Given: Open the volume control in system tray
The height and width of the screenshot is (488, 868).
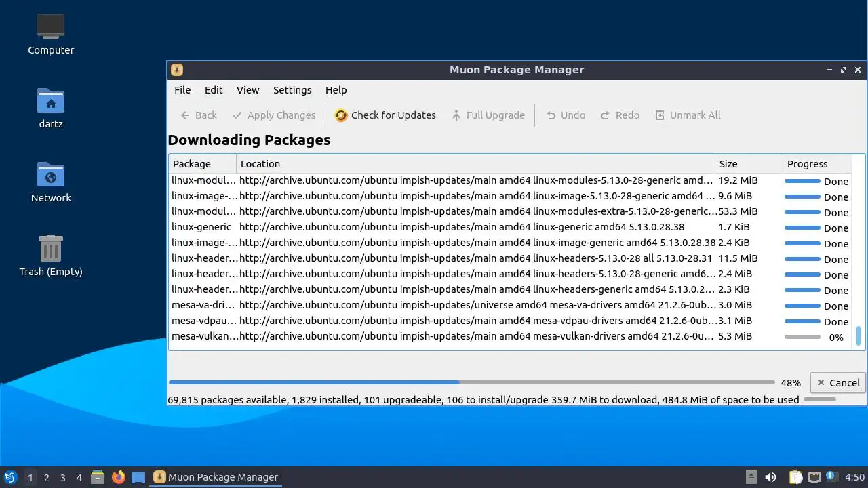Looking at the screenshot, I should click(x=770, y=477).
